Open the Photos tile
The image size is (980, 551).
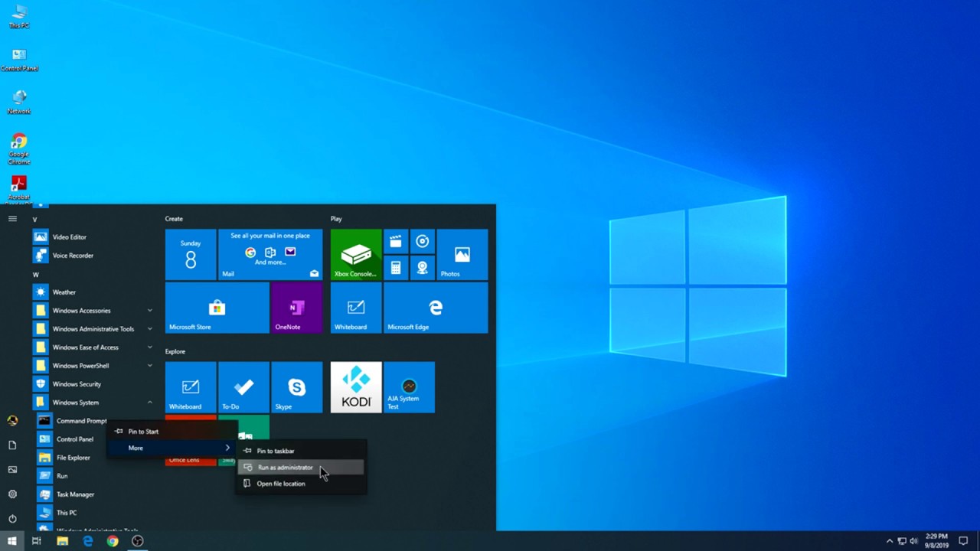pyautogui.click(x=462, y=255)
